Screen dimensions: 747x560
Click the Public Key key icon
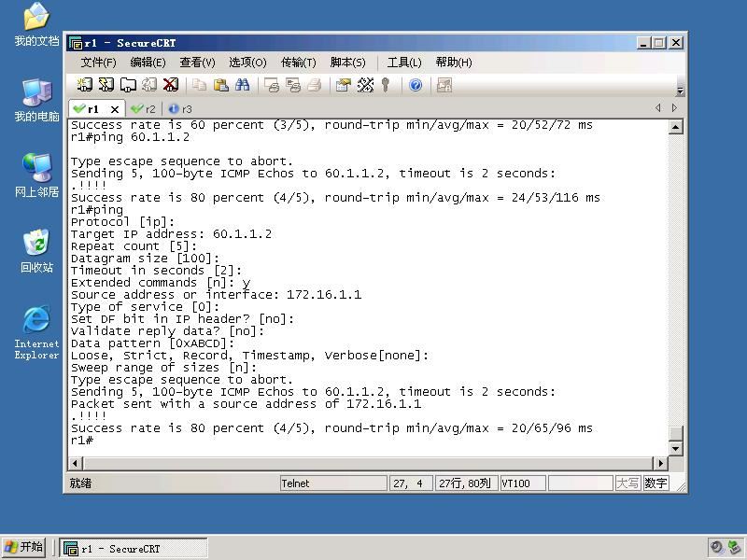386,85
